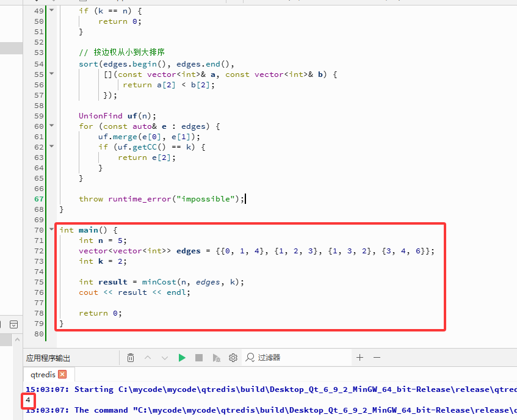Re-run application with green play button
The width and height of the screenshot is (517, 420).
pyautogui.click(x=182, y=358)
